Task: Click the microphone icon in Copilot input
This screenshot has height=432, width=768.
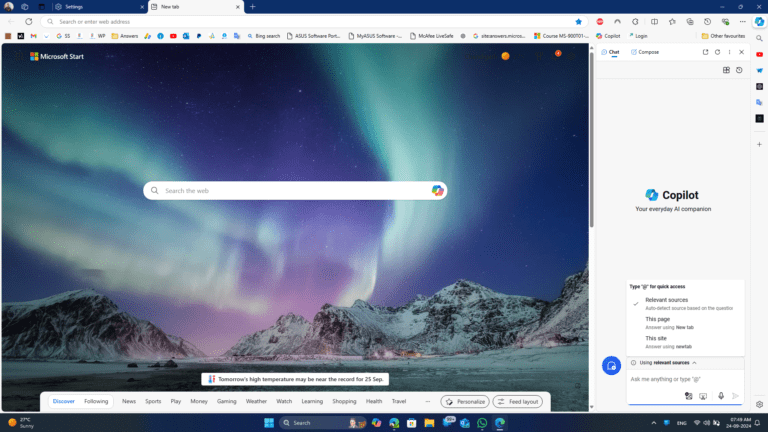Action: (720, 396)
